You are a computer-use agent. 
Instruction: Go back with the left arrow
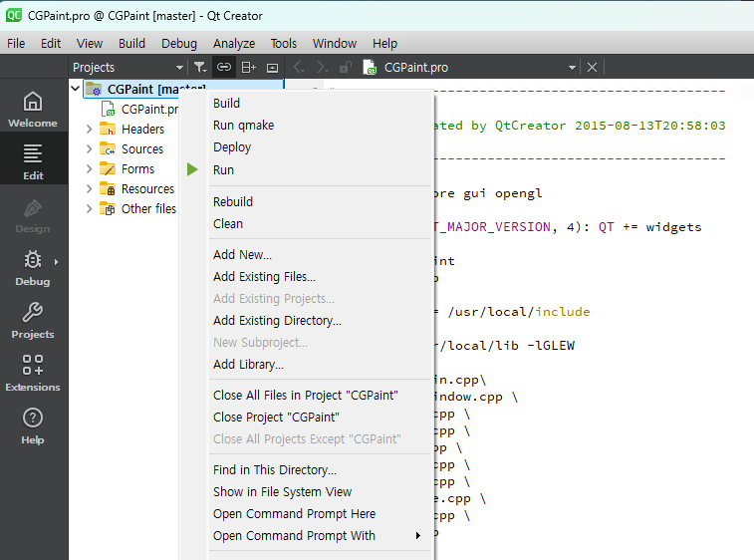(x=299, y=68)
